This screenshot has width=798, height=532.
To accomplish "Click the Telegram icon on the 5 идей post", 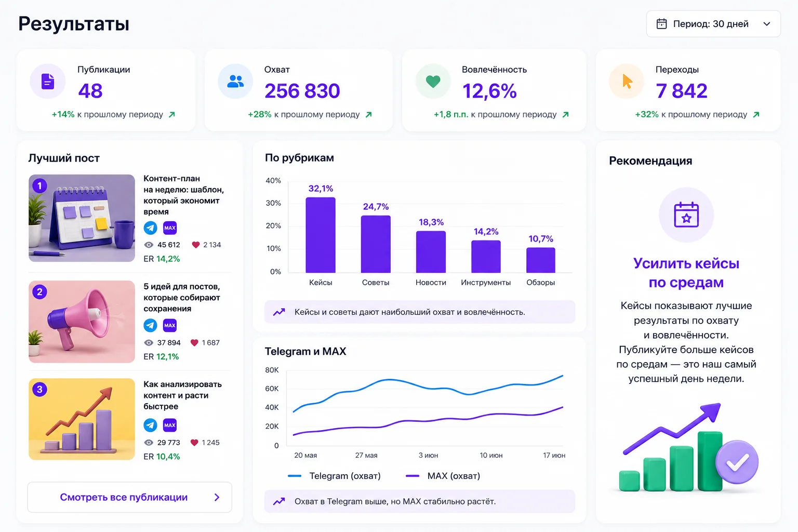I will [x=151, y=326].
